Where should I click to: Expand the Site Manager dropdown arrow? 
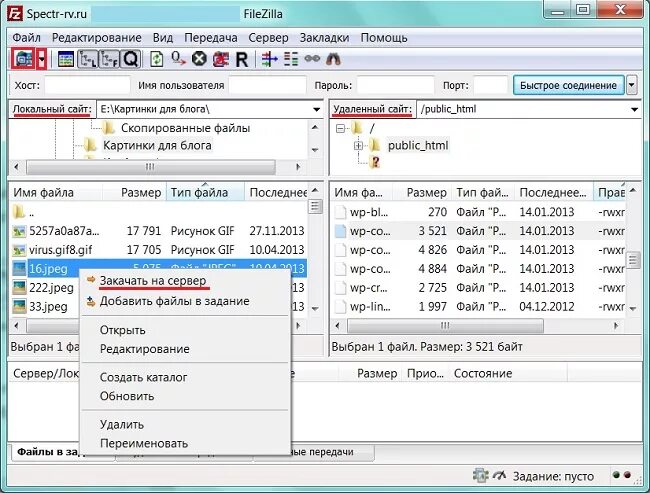click(x=42, y=59)
